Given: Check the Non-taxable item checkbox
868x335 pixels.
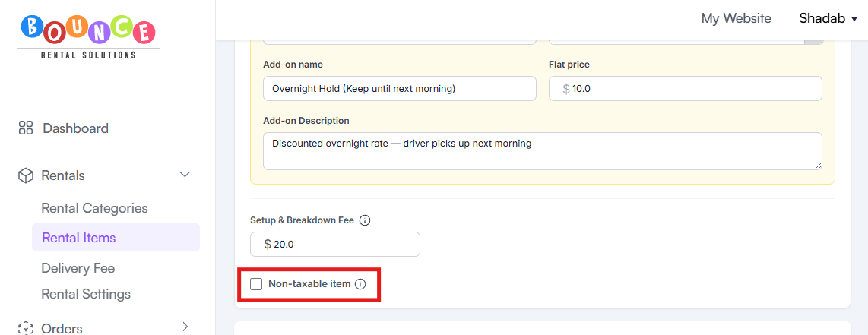Looking at the screenshot, I should tap(256, 284).
